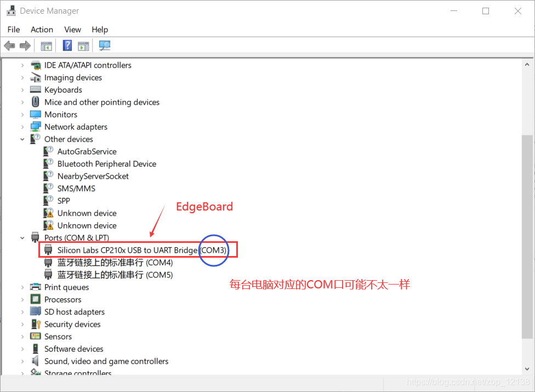The width and height of the screenshot is (535, 392).
Task: Minimize the Device Manager window
Action: 454,11
